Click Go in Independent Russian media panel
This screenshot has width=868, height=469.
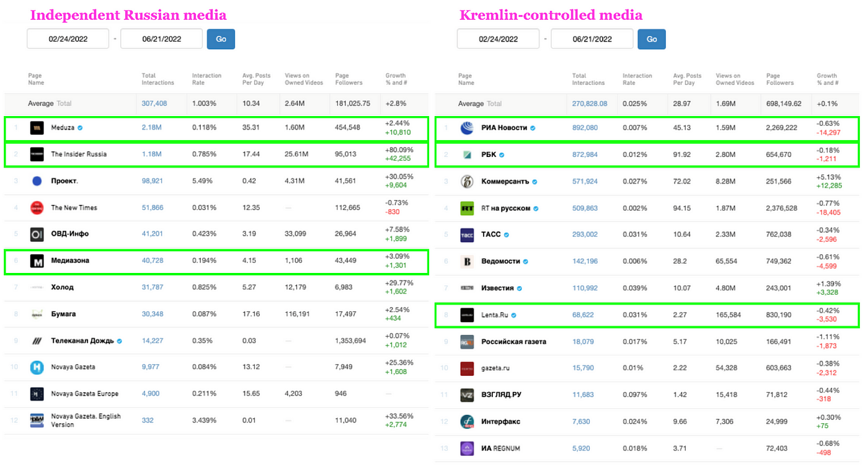221,38
